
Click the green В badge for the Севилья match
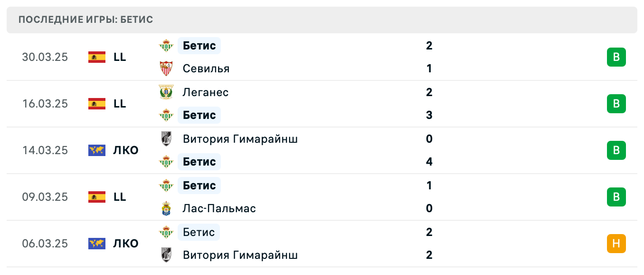tap(617, 57)
